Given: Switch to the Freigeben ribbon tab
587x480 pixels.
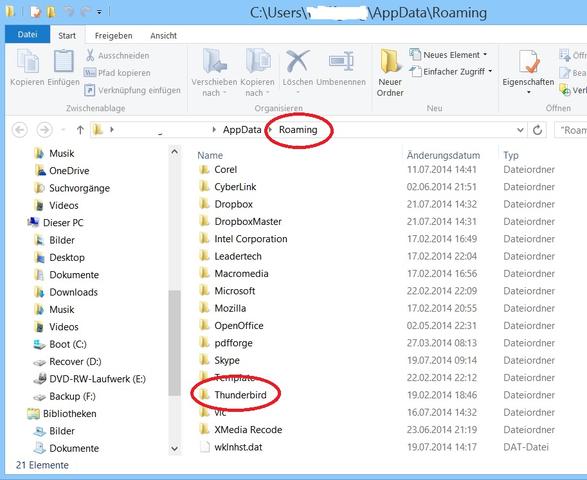Looking at the screenshot, I should (x=113, y=36).
